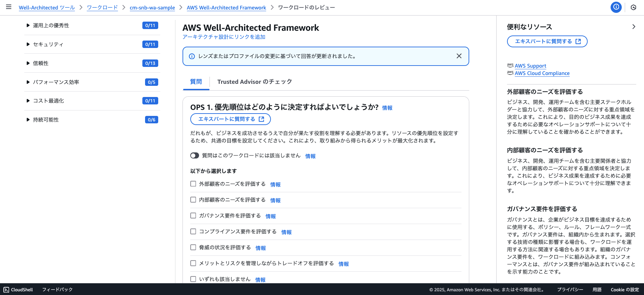
Task: Switch to Trusted Advisor のチェック tab
Action: pos(255,82)
